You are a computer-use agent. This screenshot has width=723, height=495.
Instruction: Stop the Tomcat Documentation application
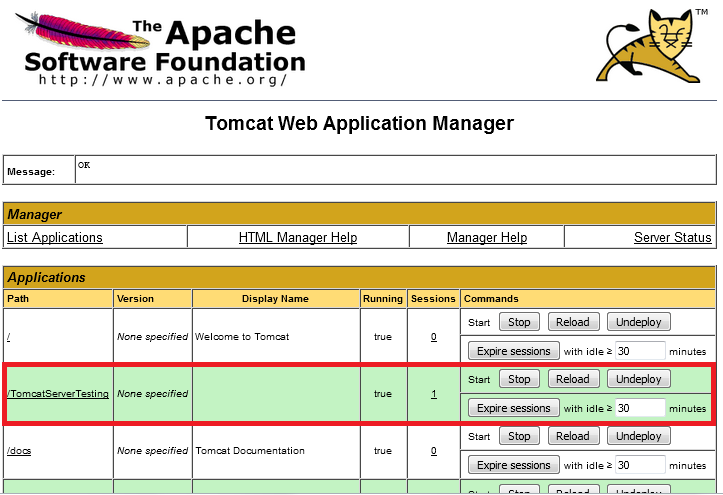(x=519, y=436)
